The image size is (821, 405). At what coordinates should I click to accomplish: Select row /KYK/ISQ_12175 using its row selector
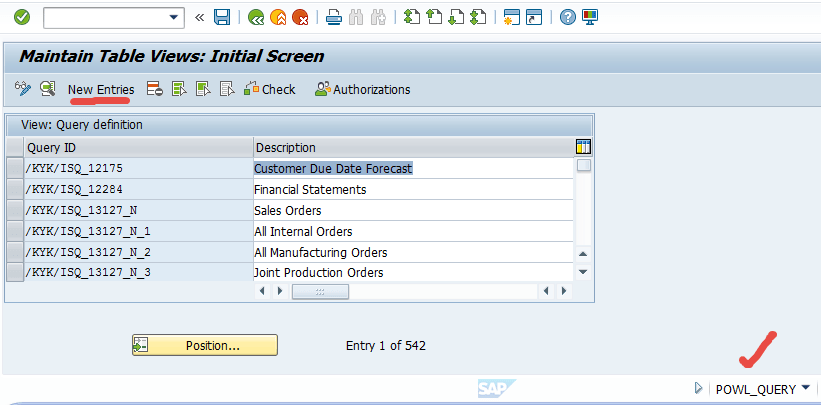[x=14, y=168]
